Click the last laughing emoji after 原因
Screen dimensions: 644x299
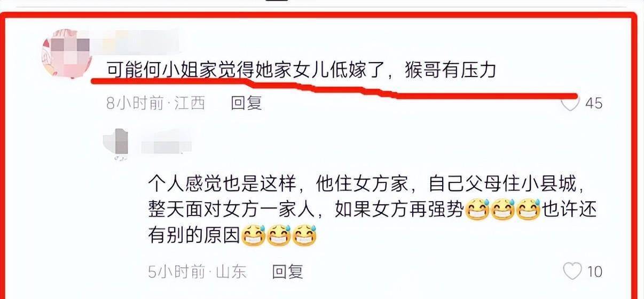pos(304,235)
